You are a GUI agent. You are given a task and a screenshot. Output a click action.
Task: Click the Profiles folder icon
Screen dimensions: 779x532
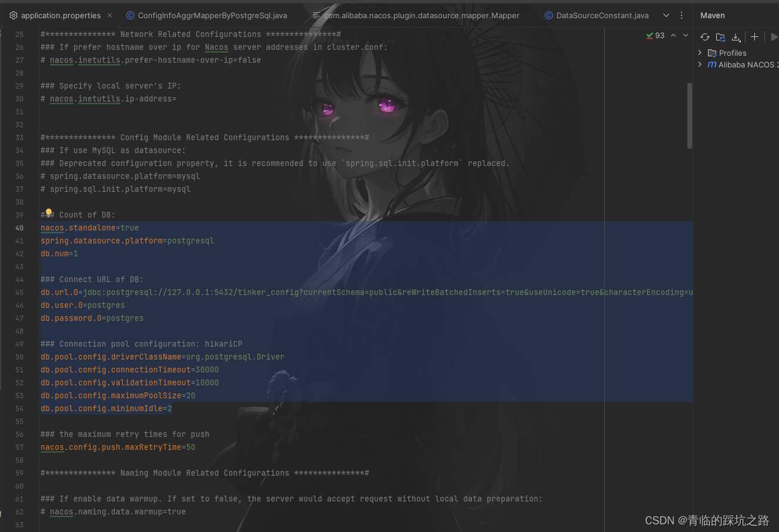(x=712, y=53)
